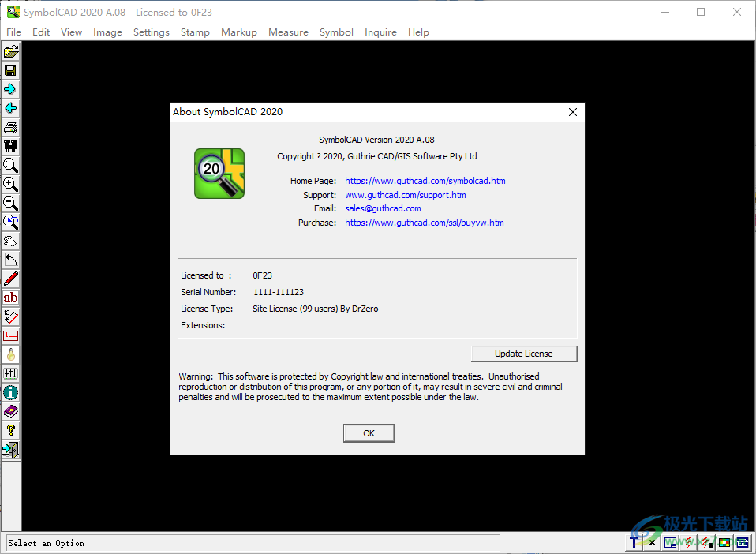Viewport: 756px width, 554px height.
Task: Click the SymbolCAD 20 logo image
Action: tap(219, 174)
